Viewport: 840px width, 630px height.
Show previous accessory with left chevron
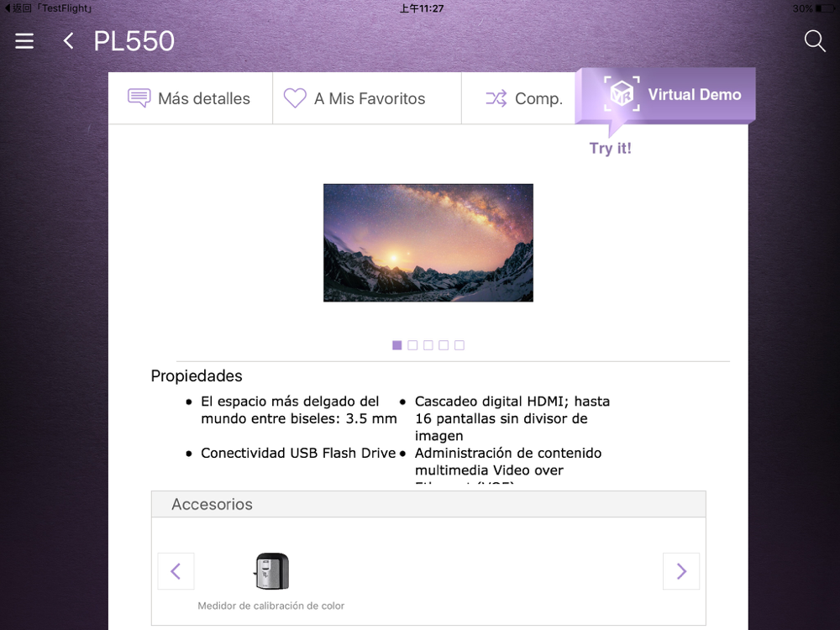(176, 571)
